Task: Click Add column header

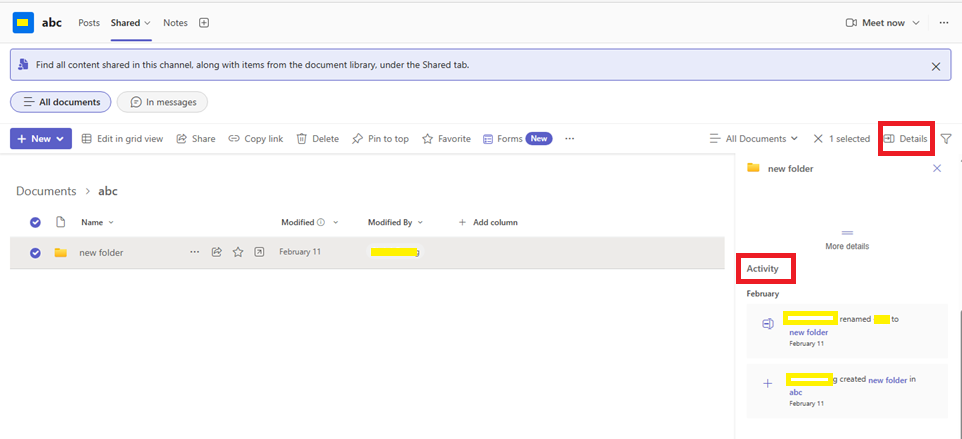Action: [x=488, y=223]
